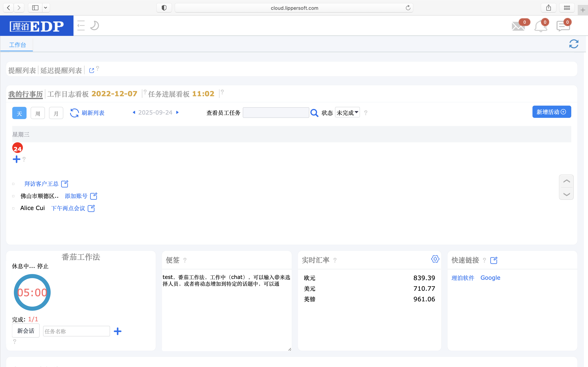Collapse the sidebar menu icon
This screenshot has width=588, height=367.
(81, 25)
